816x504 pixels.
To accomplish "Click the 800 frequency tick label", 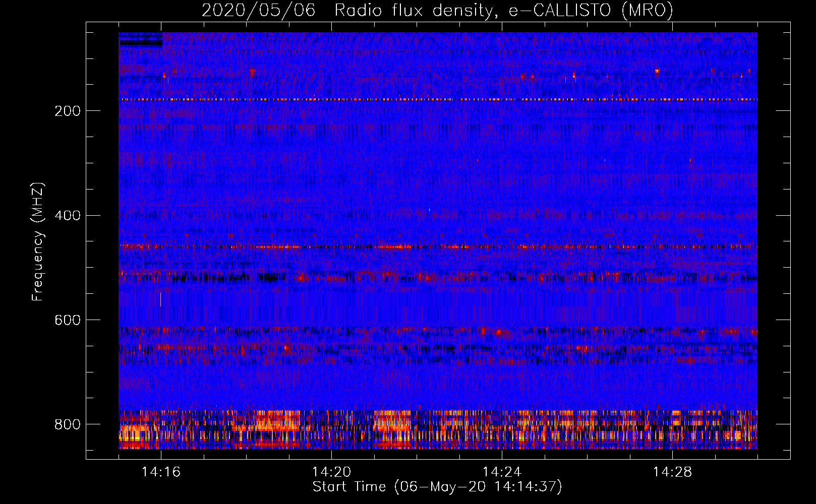I will click(x=68, y=425).
